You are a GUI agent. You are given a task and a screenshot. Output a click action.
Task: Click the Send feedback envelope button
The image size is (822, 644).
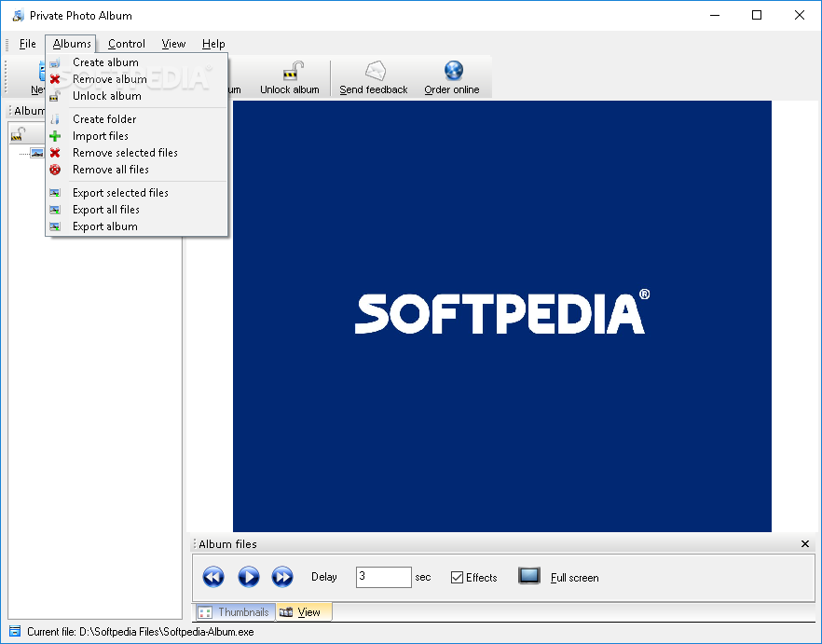pos(373,77)
